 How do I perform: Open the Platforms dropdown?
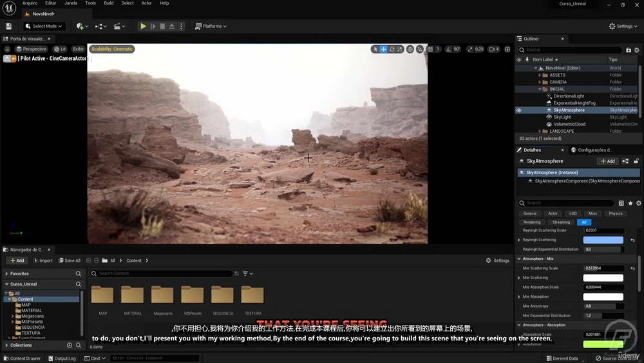tap(211, 26)
